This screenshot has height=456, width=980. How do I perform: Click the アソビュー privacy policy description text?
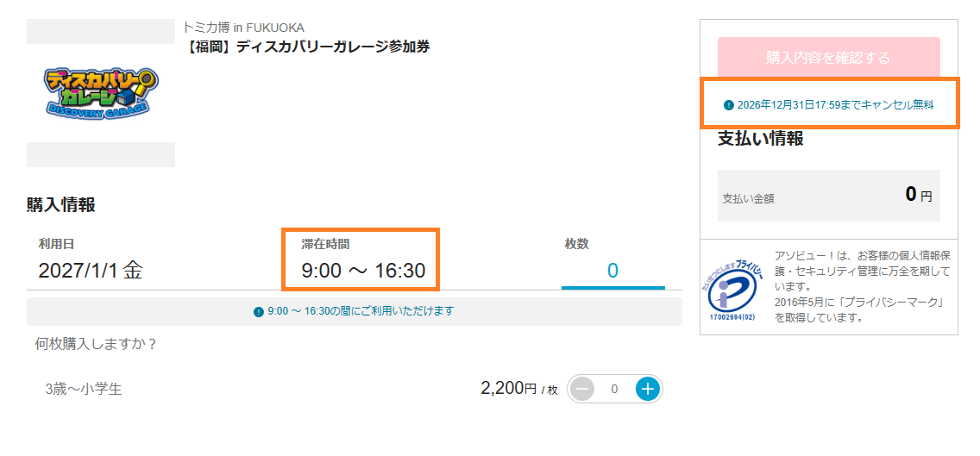pyautogui.click(x=863, y=287)
